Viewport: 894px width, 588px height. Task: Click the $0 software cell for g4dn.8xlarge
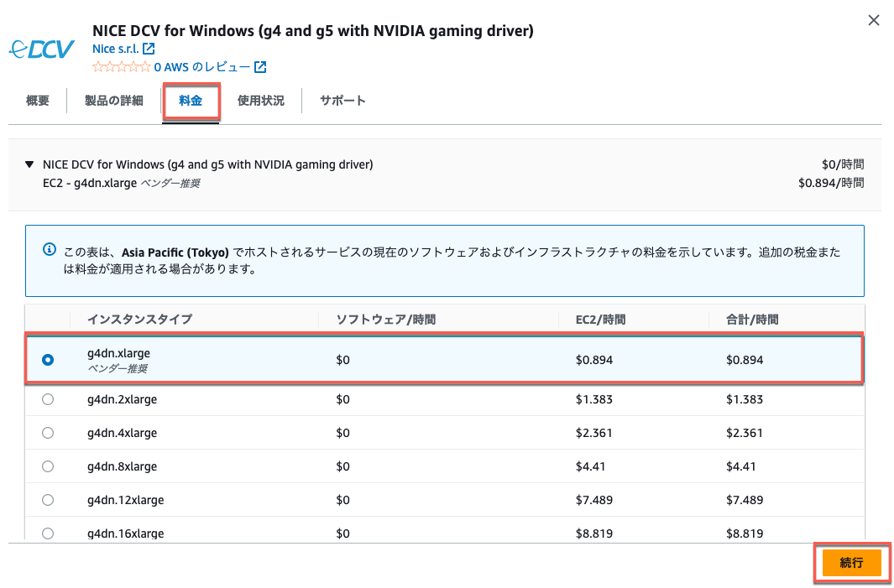342,466
